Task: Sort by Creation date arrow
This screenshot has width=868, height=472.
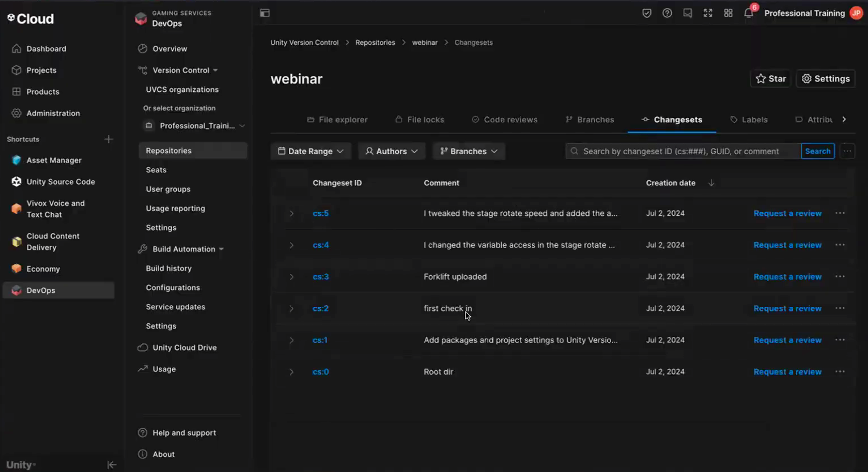Action: (x=711, y=183)
